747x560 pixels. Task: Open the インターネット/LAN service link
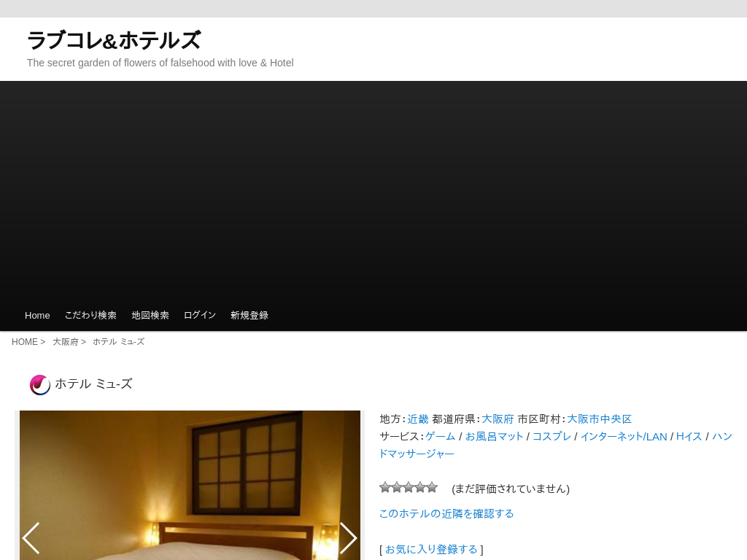click(623, 436)
